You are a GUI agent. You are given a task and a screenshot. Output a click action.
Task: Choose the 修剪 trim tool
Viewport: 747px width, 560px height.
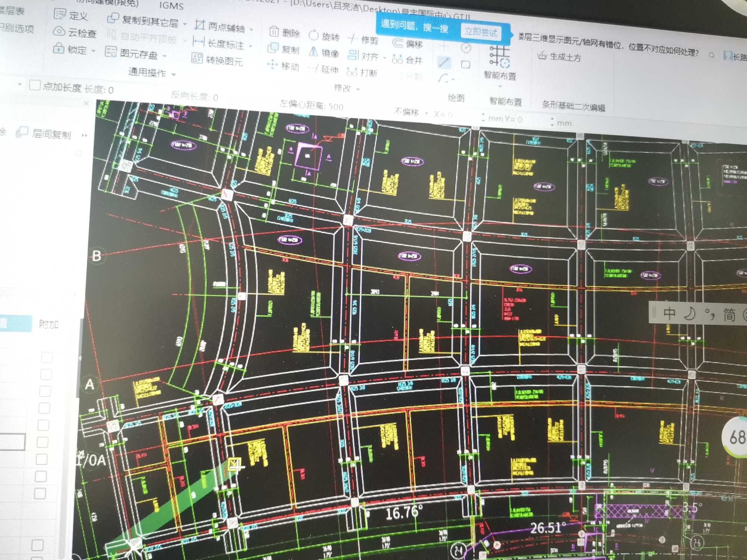click(x=363, y=39)
